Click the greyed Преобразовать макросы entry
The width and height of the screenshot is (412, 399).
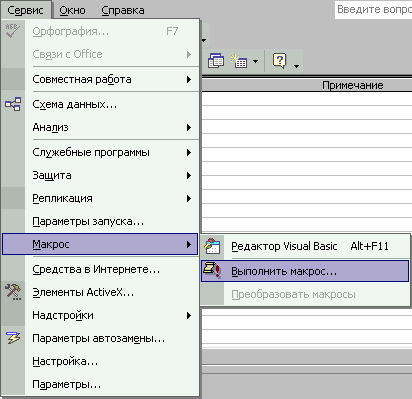305,294
